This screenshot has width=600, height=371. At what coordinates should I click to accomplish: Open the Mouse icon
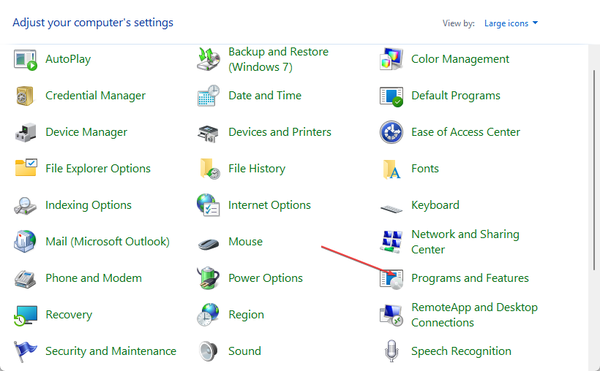point(209,243)
